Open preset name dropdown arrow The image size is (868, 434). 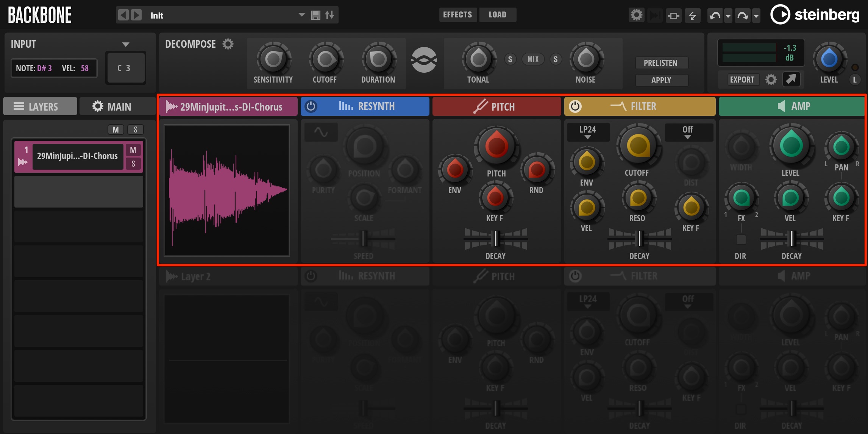(x=301, y=15)
